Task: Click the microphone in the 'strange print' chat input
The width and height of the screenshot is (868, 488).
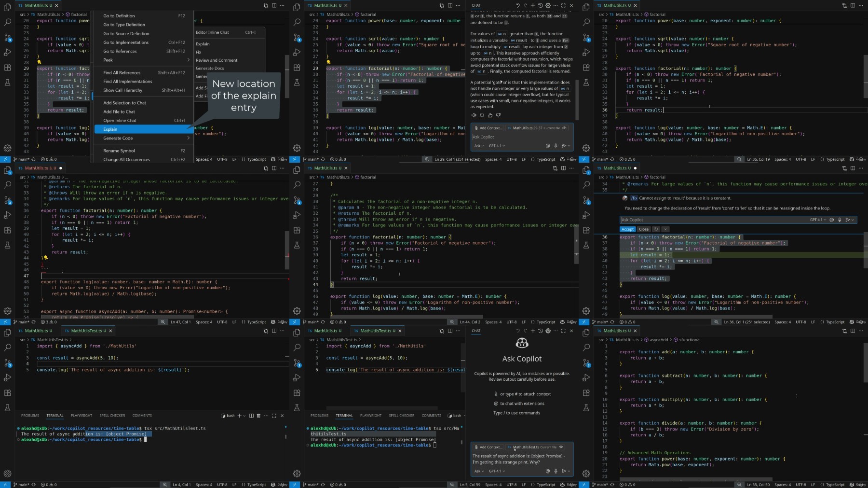Action: (x=556, y=471)
